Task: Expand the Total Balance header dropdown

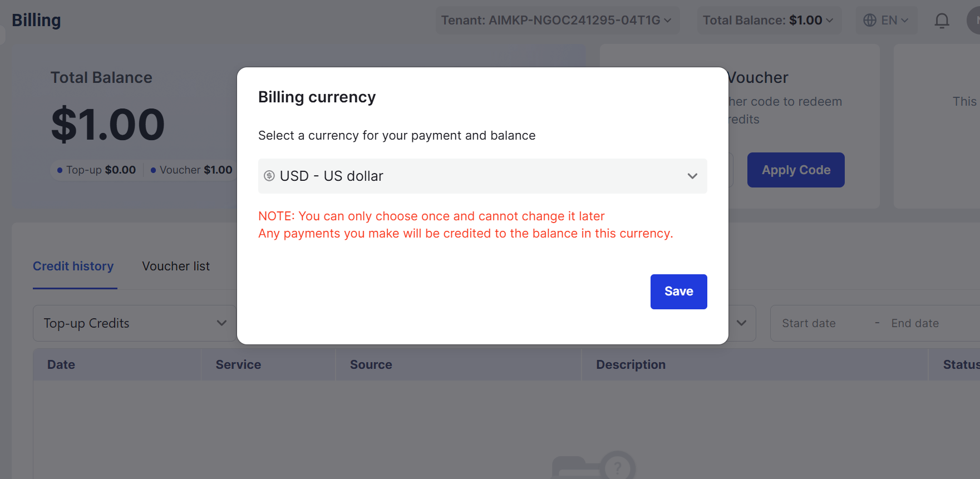Action: click(769, 21)
